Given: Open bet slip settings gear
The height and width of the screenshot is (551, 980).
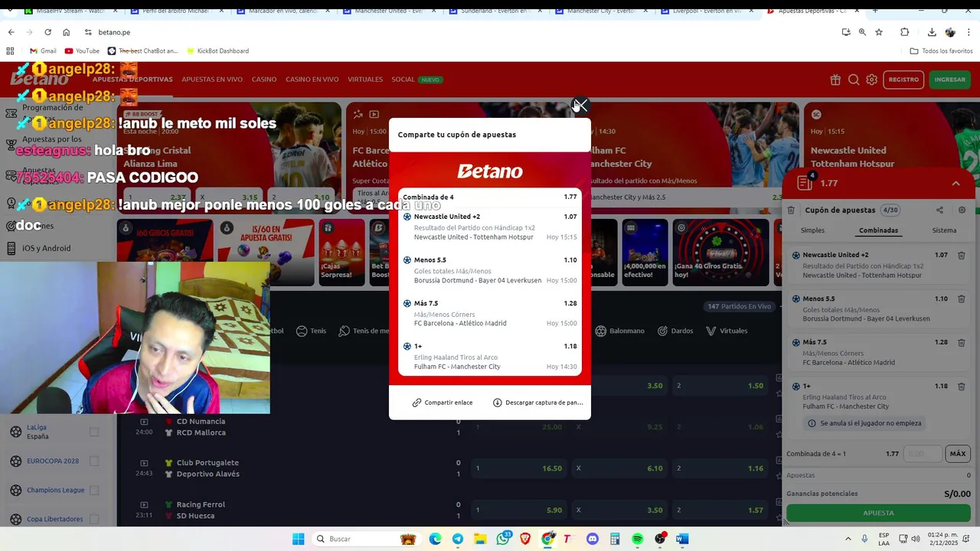Looking at the screenshot, I should 962,210.
